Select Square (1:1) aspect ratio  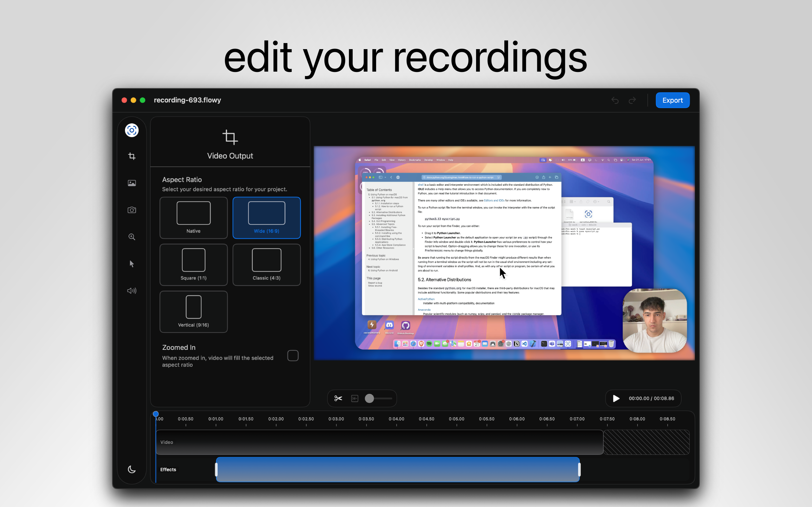[x=193, y=265]
